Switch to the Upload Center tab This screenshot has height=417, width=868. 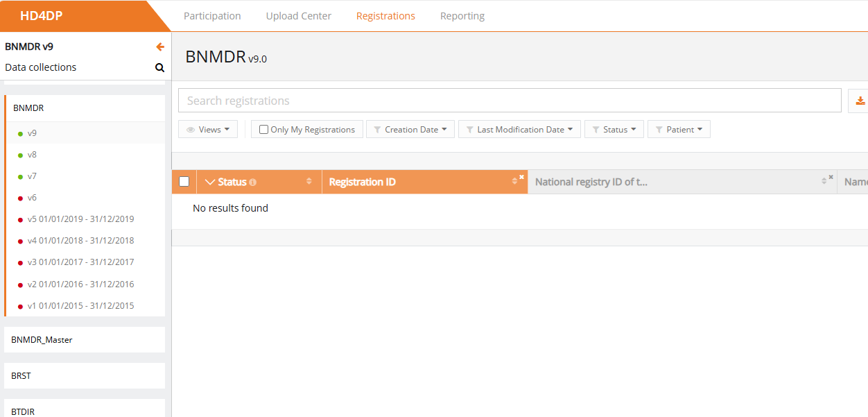pos(299,16)
